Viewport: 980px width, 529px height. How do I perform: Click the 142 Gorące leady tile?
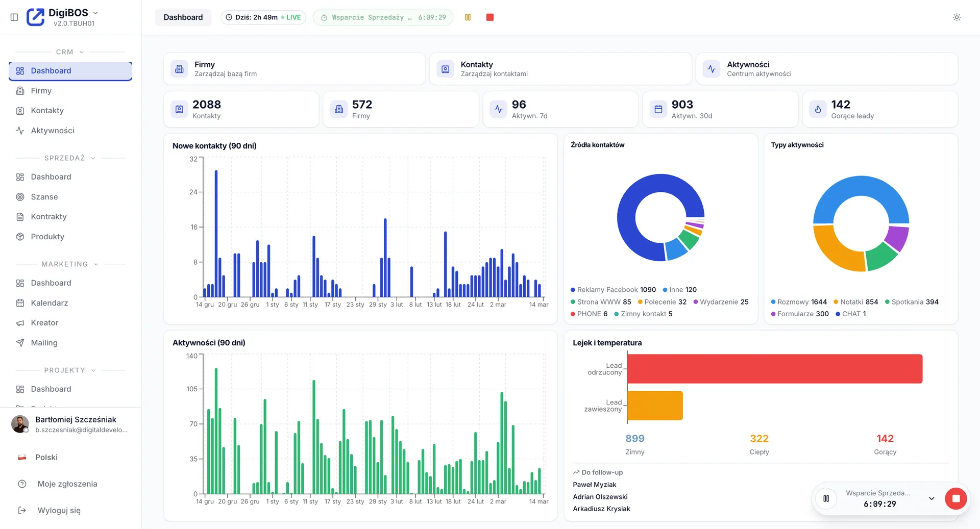pos(880,109)
